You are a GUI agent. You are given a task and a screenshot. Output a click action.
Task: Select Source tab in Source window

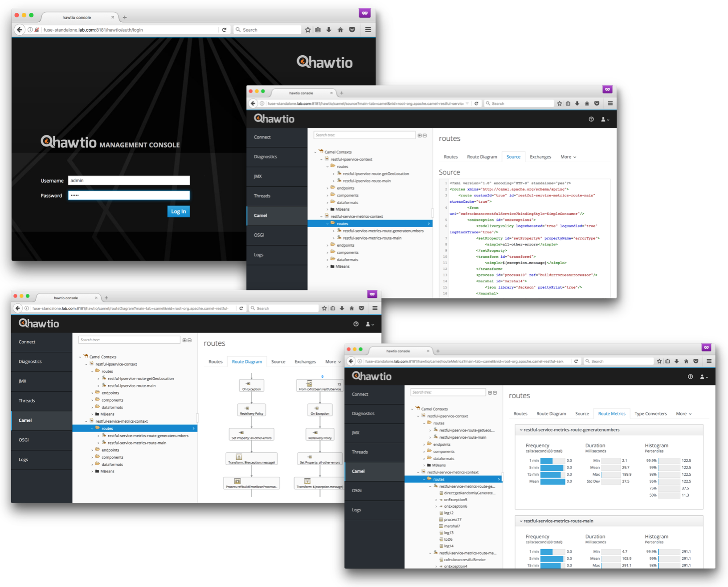[513, 157]
